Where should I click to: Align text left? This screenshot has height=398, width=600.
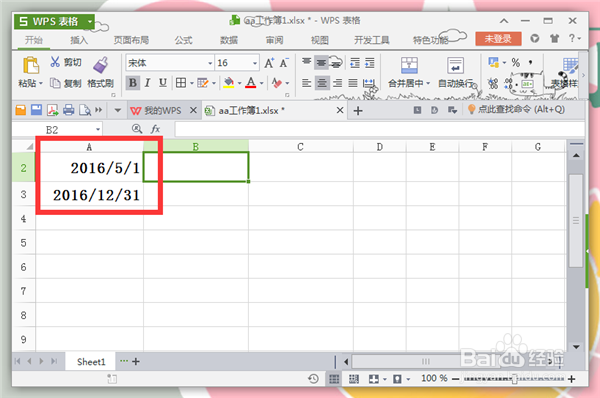(307, 83)
